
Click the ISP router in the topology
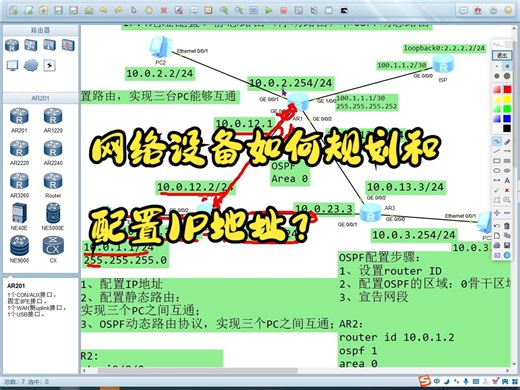(x=443, y=65)
